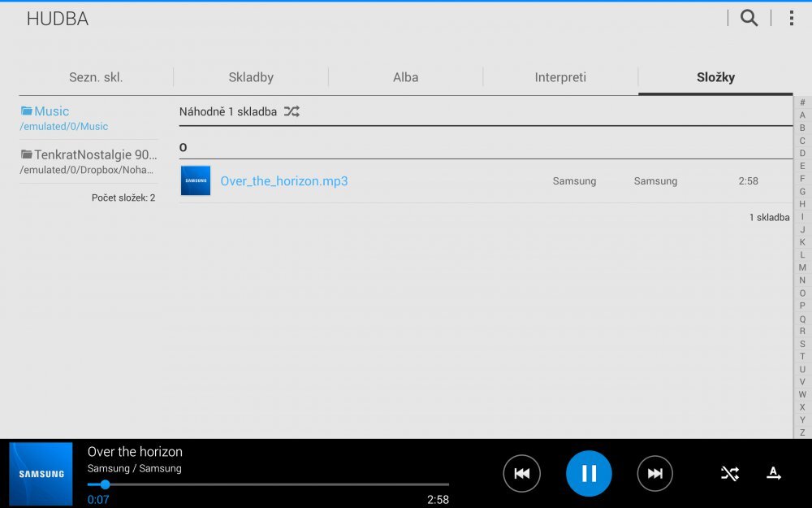The width and height of the screenshot is (812, 508).
Task: Pause the currently playing song
Action: [589, 473]
